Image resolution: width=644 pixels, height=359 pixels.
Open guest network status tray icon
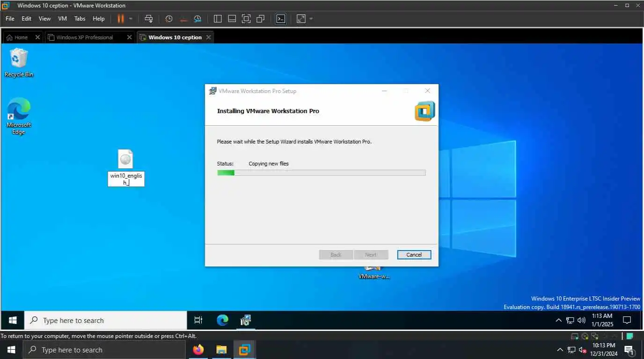[570, 320]
